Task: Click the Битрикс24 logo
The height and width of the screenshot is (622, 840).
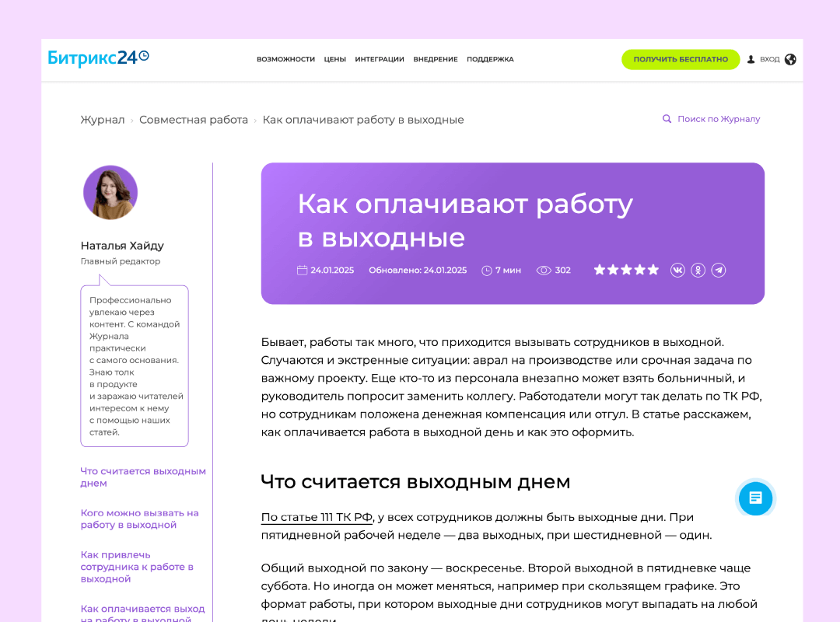Action: click(x=98, y=58)
